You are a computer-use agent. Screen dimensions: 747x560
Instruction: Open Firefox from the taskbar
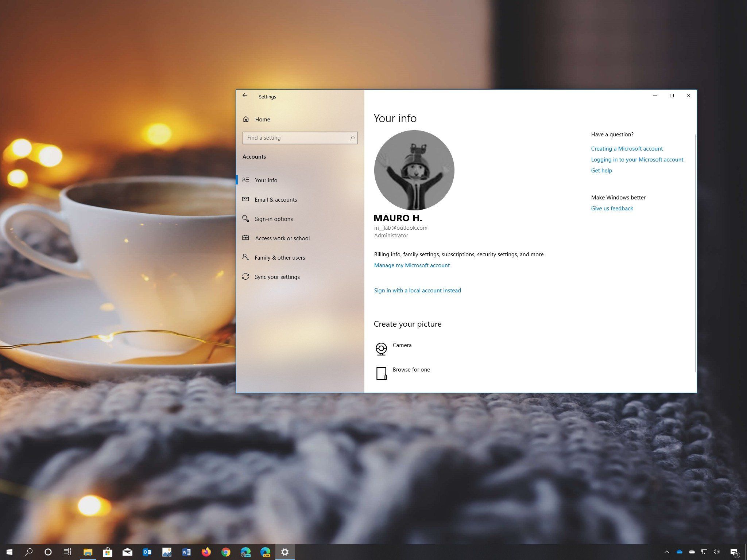click(206, 552)
